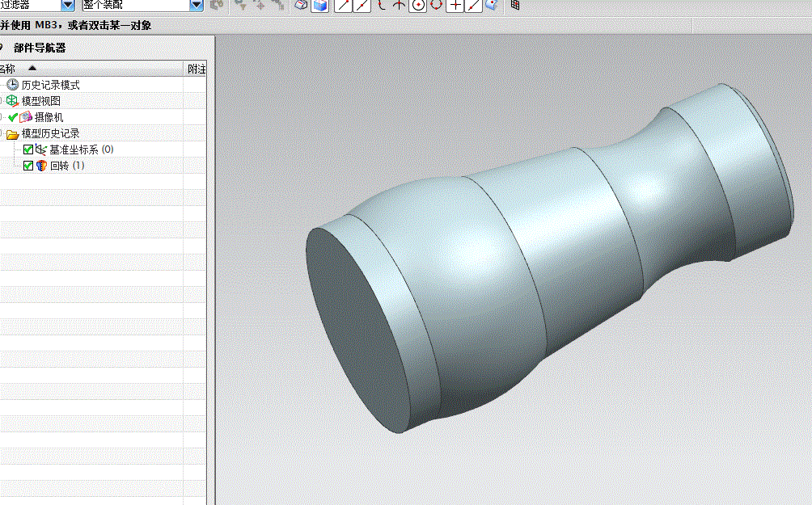The width and height of the screenshot is (812, 505).
Task: Toggle the point on curve snap icon
Action: (x=473, y=5)
